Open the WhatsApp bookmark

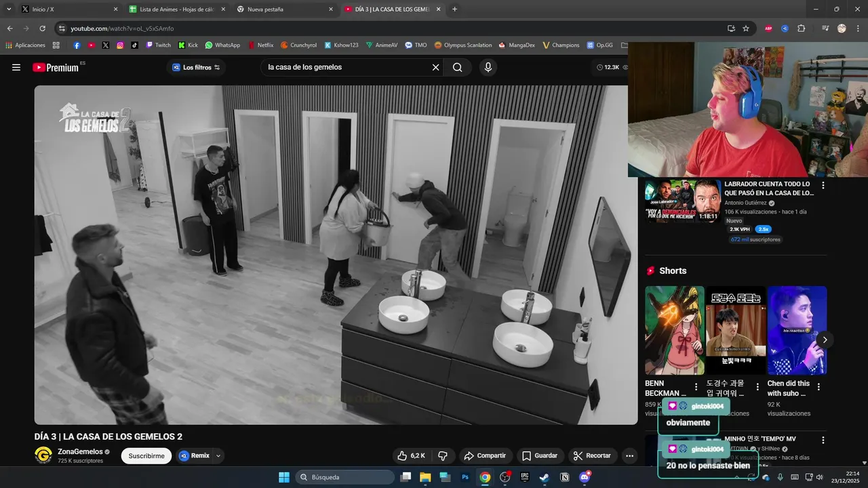(222, 45)
